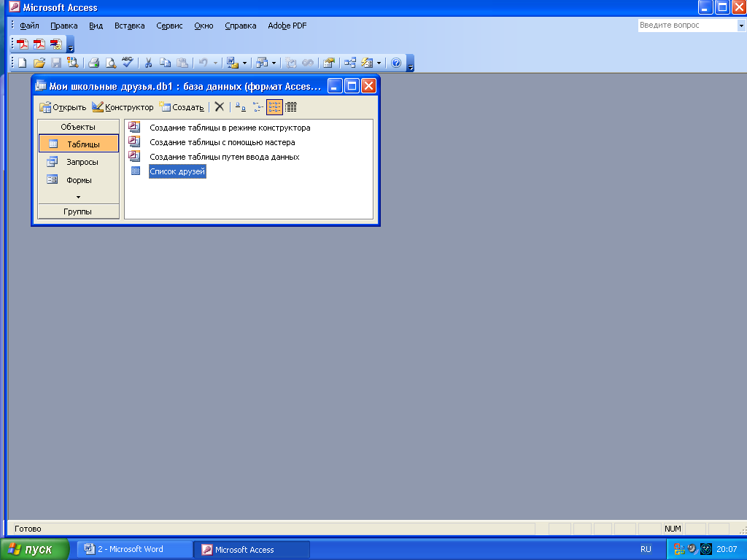Select the Список друзей table

177,171
